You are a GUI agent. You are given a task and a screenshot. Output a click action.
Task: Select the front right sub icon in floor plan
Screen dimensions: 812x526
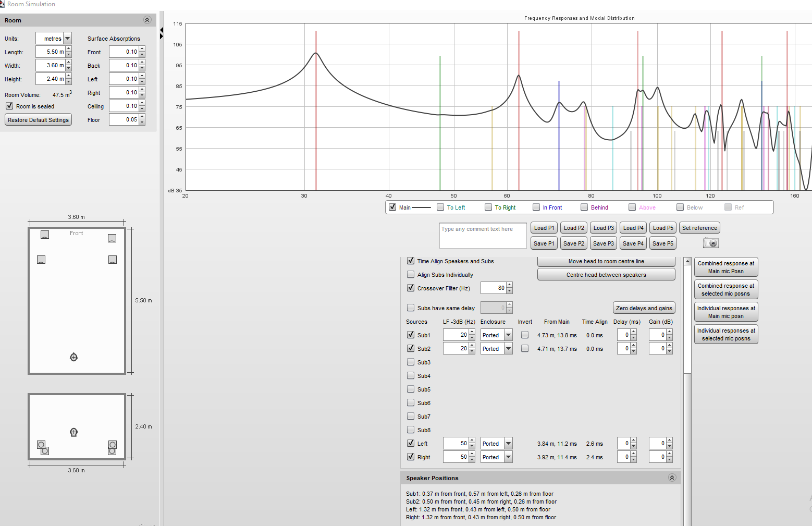tap(112, 238)
